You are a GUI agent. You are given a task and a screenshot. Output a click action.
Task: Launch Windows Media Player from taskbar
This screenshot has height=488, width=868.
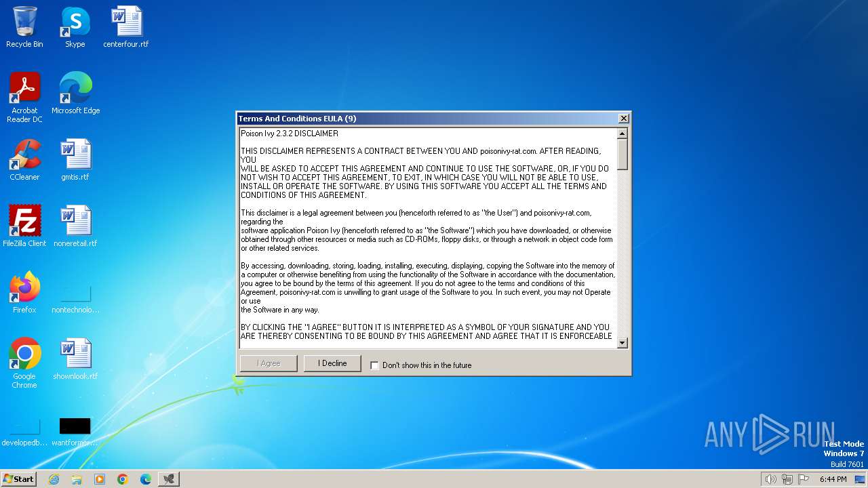[x=100, y=479]
